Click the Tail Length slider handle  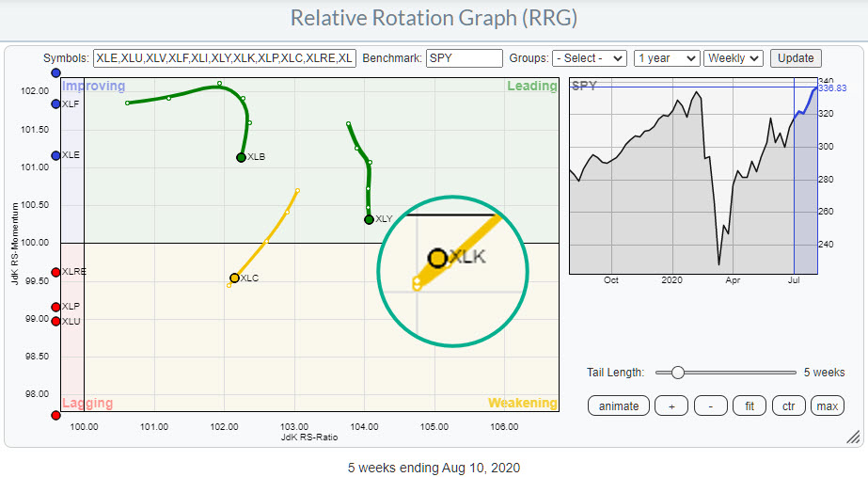(677, 373)
